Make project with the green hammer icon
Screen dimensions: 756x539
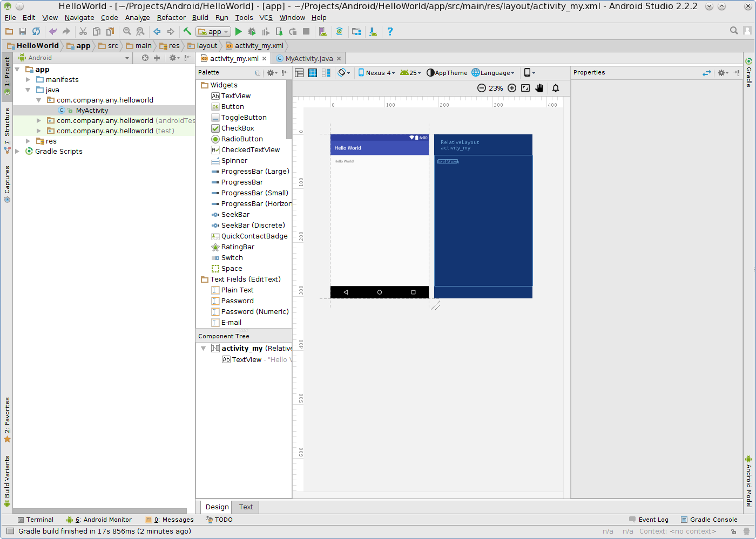[x=187, y=31]
